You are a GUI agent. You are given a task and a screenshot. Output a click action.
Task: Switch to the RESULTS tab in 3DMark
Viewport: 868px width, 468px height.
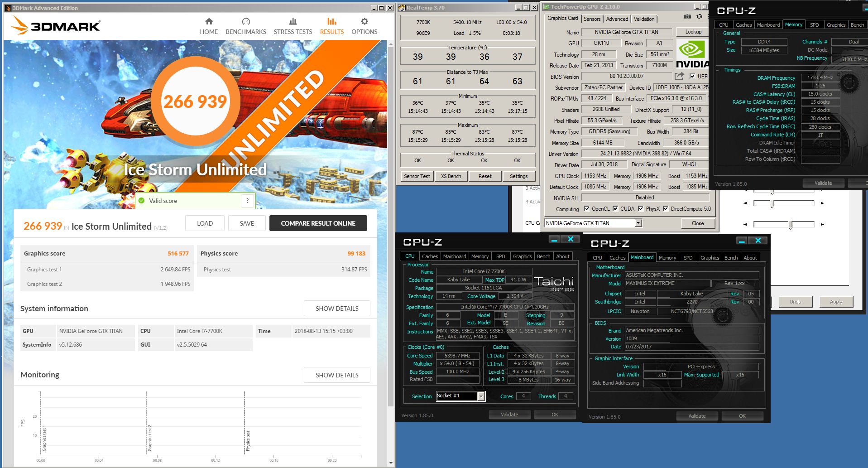(332, 27)
